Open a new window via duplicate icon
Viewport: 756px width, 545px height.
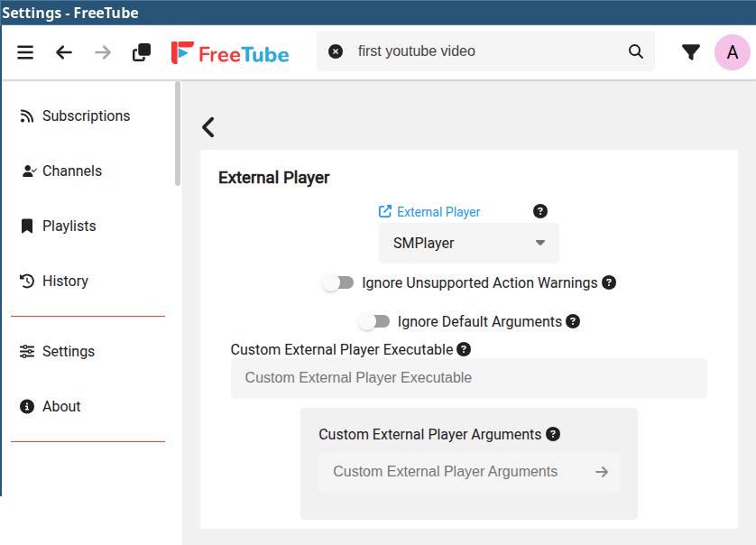point(142,52)
